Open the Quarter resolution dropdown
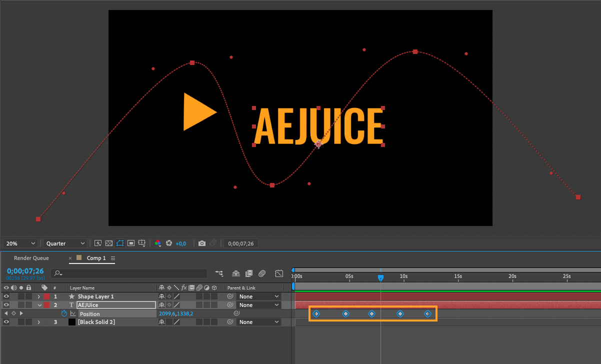The height and width of the screenshot is (364, 601). [64, 243]
